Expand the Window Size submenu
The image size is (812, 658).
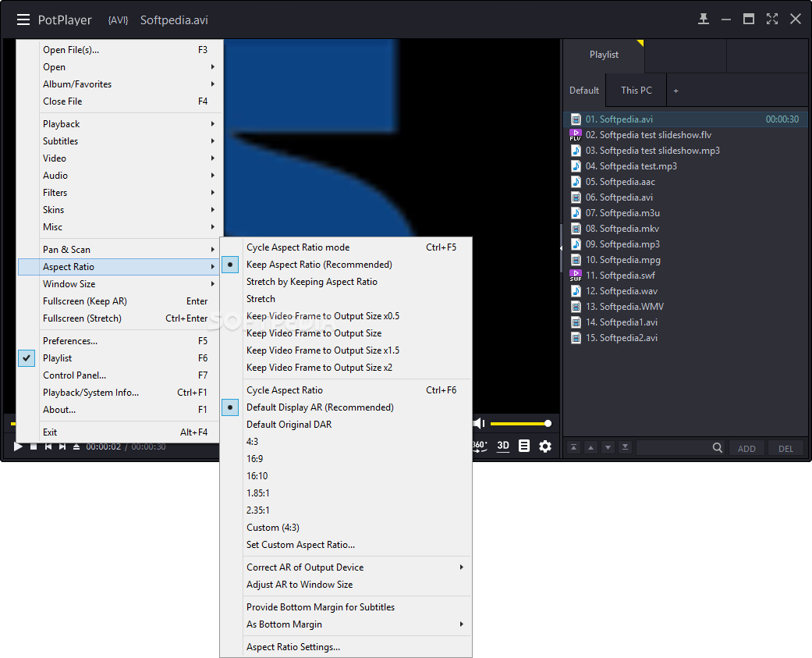(x=119, y=284)
